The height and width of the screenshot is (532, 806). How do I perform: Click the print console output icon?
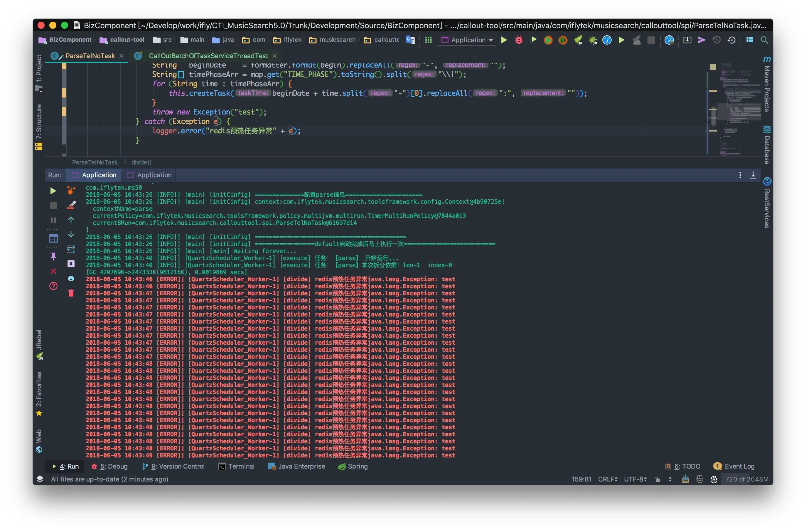(x=71, y=279)
